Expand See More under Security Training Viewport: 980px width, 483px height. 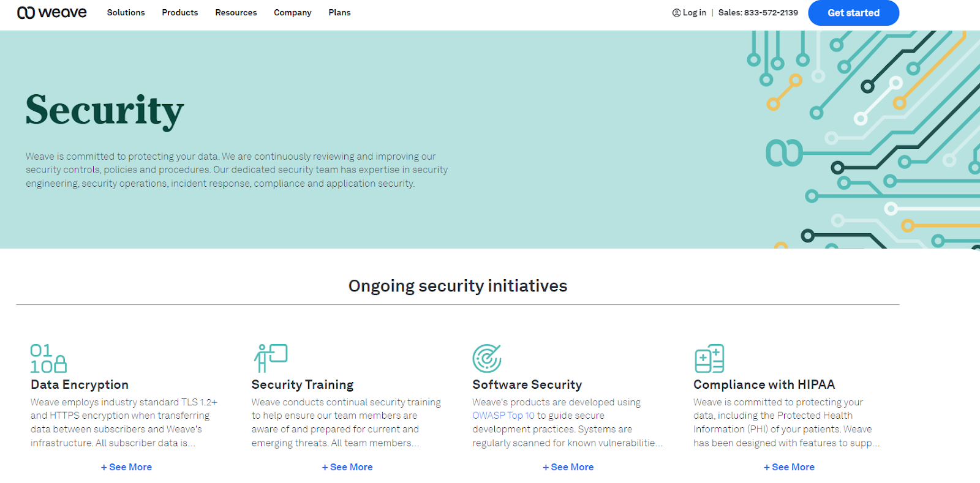pyautogui.click(x=347, y=467)
